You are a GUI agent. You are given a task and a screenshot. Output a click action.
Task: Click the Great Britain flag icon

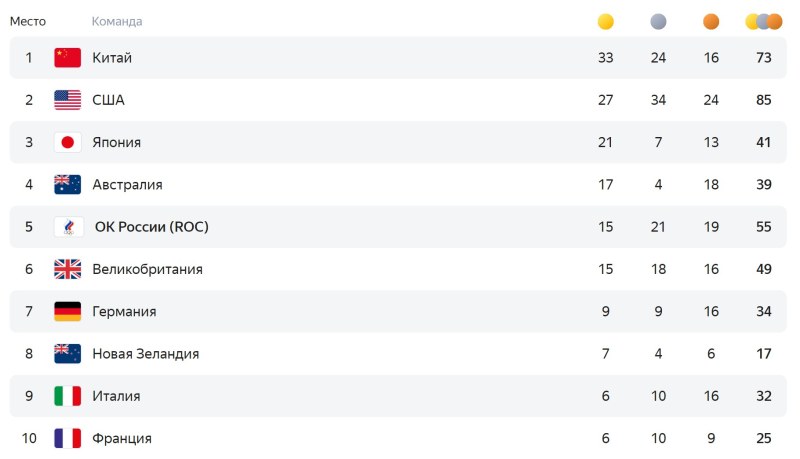click(x=67, y=269)
